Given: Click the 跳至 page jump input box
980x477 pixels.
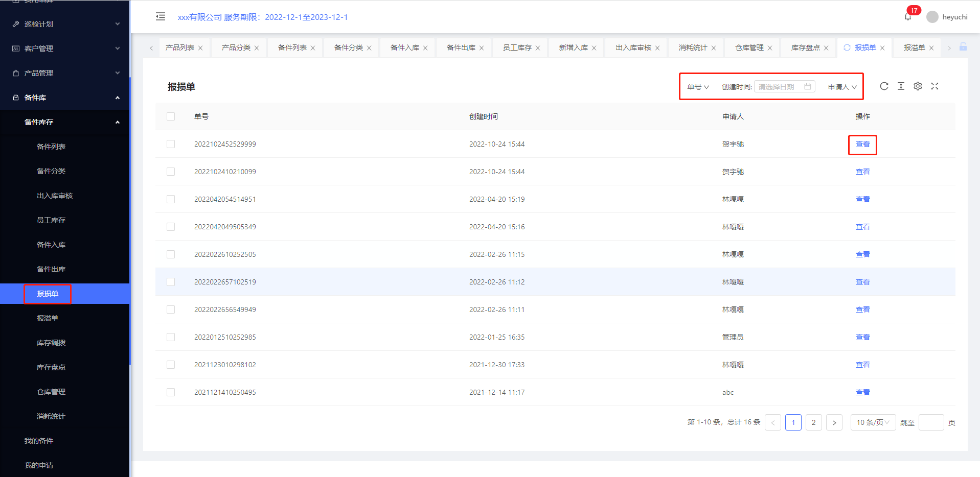Looking at the screenshot, I should [x=931, y=422].
